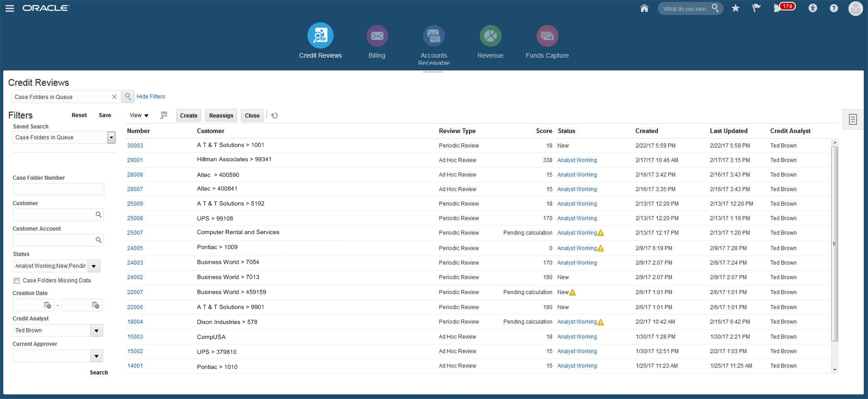Sort by the Number column header

click(138, 131)
